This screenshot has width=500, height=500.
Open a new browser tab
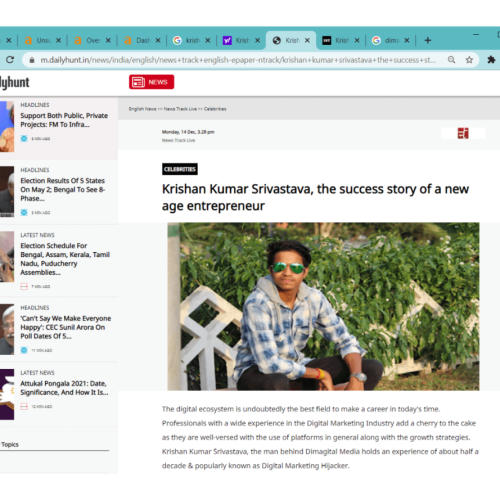(428, 40)
